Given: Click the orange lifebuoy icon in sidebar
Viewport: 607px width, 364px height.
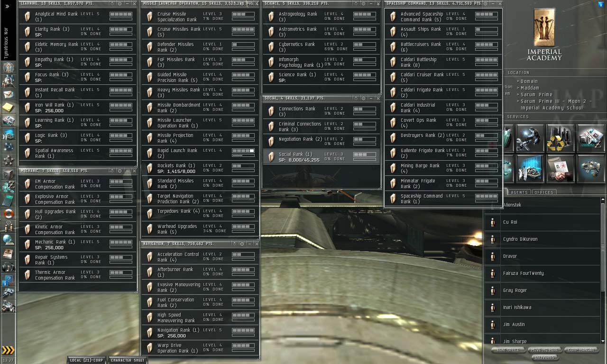Looking at the screenshot, I should [9, 214].
